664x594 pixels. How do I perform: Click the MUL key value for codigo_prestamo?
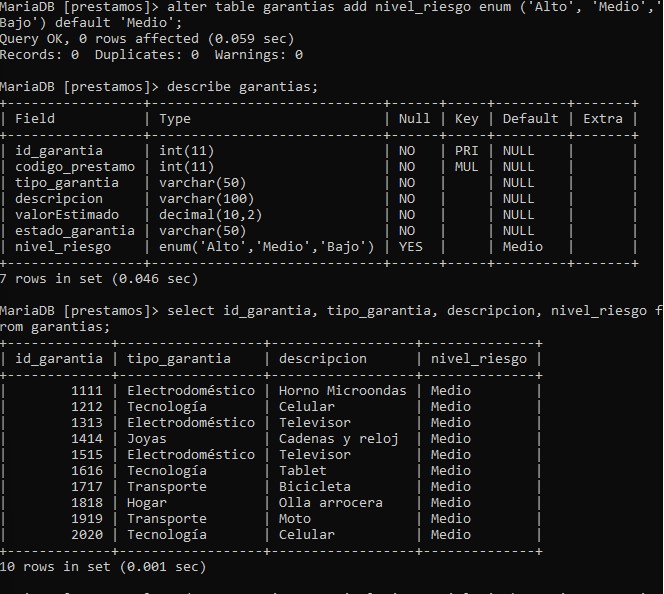point(466,167)
